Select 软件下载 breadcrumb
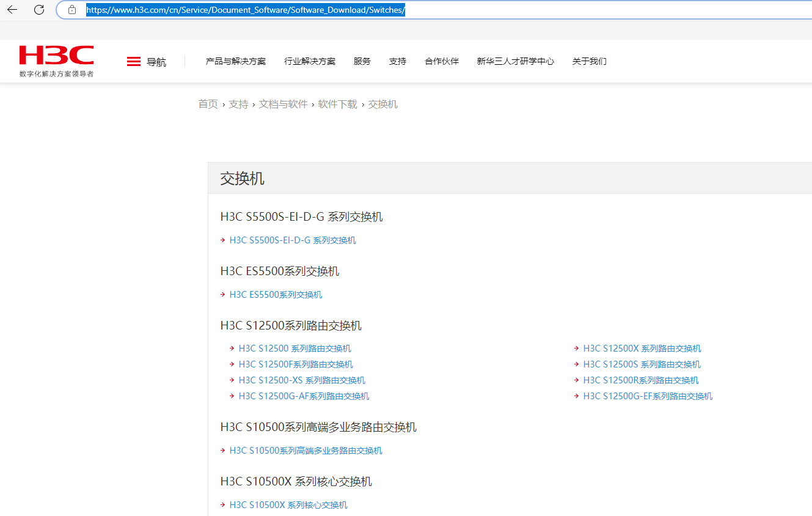Viewport: 812px width, 516px height. [x=338, y=105]
